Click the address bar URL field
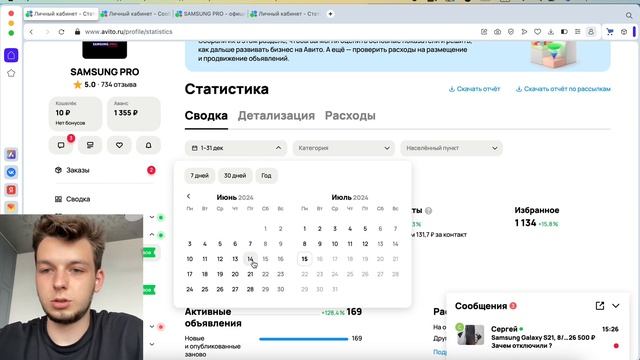 [x=129, y=32]
